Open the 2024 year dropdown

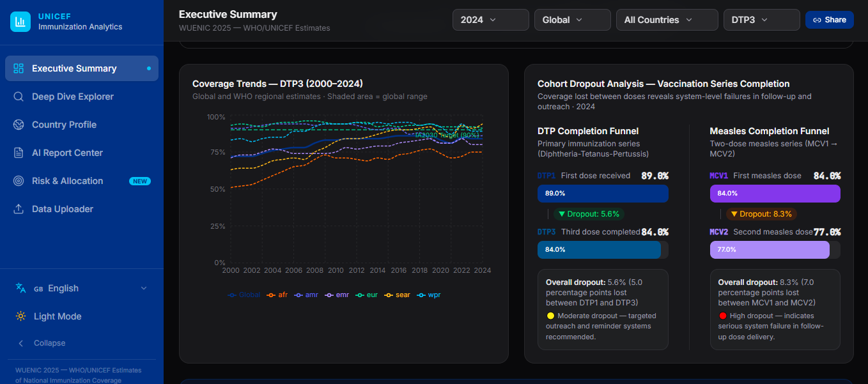[x=491, y=20]
